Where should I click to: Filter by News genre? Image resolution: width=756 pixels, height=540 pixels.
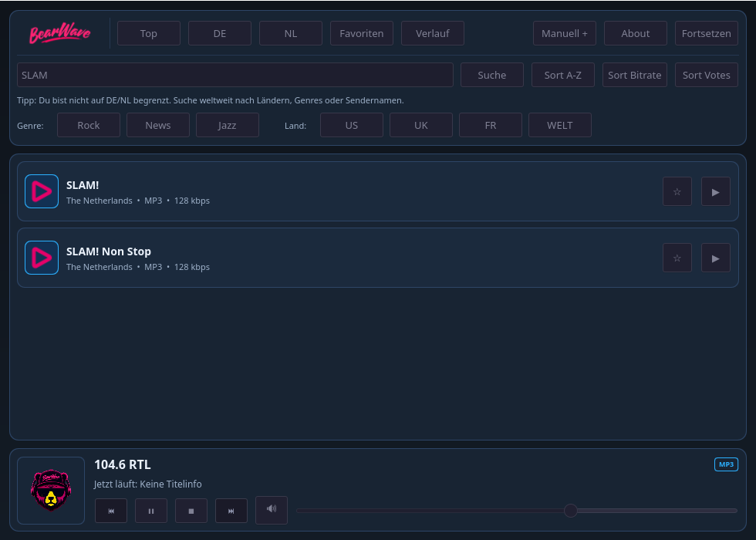[x=157, y=125]
